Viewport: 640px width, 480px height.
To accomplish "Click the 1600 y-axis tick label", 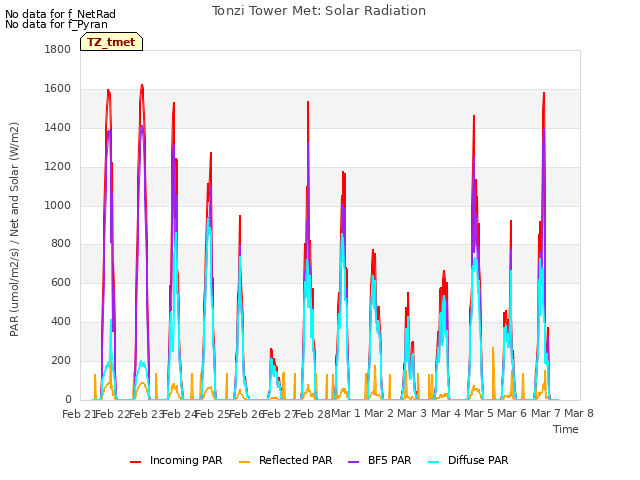I will point(58,89).
